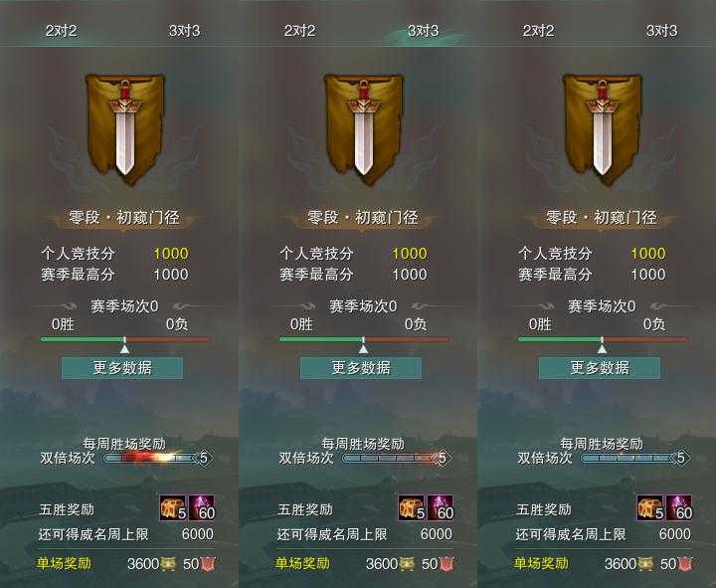Click the sword banner emblem in left panel

[x=124, y=129]
